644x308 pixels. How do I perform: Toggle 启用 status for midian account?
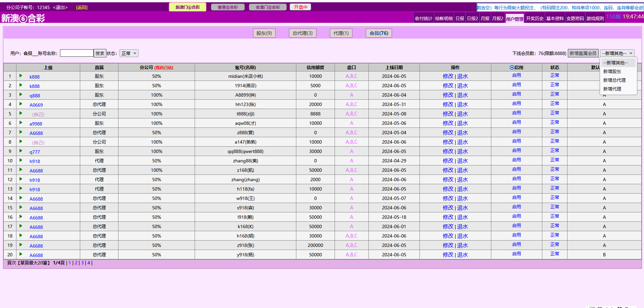point(516,75)
